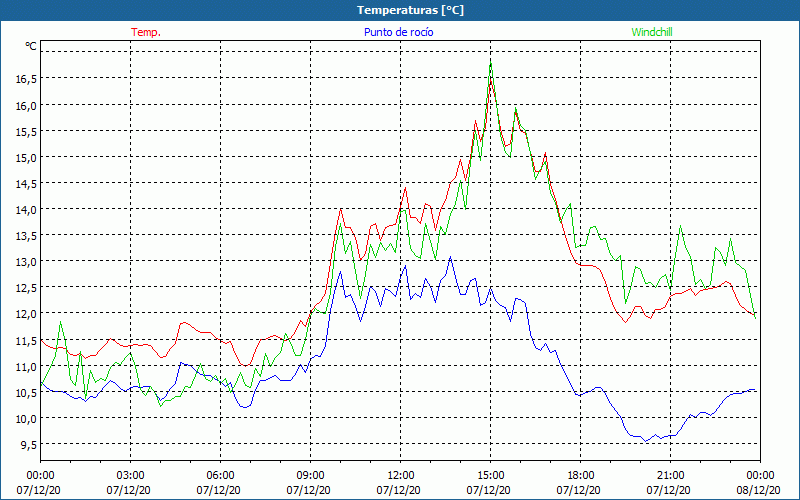Click the 15:00 time axis label
The width and height of the screenshot is (800, 500).
pos(490,476)
